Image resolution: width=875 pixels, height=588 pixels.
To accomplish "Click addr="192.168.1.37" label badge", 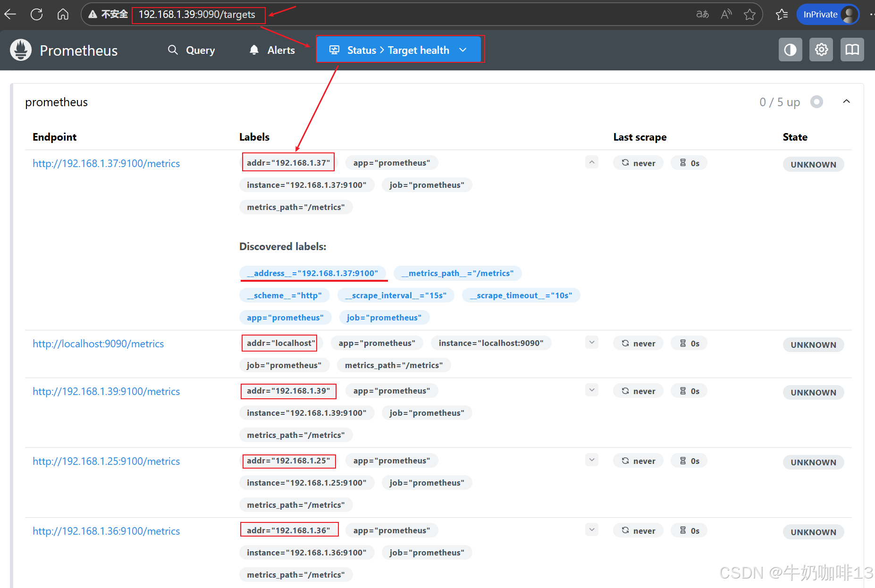I will tap(288, 163).
